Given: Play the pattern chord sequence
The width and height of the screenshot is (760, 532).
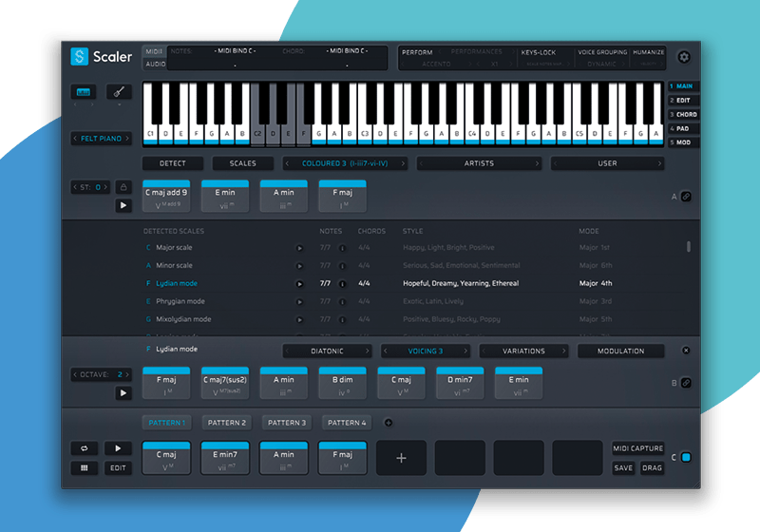Looking at the screenshot, I should 118,448.
